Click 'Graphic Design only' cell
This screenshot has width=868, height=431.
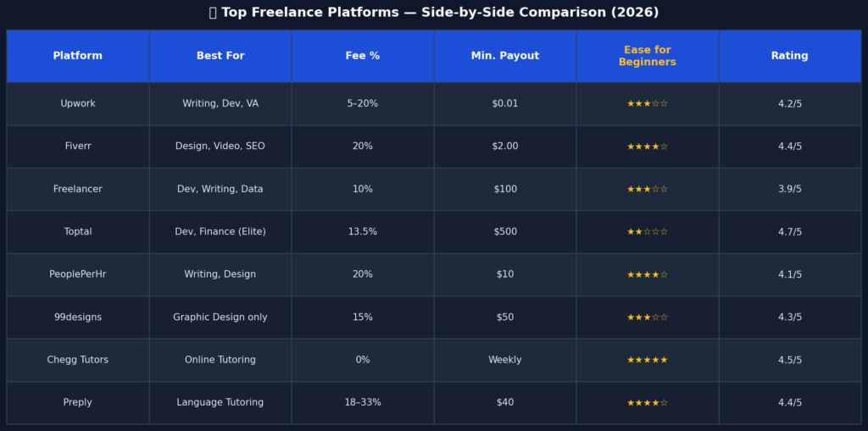tap(220, 317)
